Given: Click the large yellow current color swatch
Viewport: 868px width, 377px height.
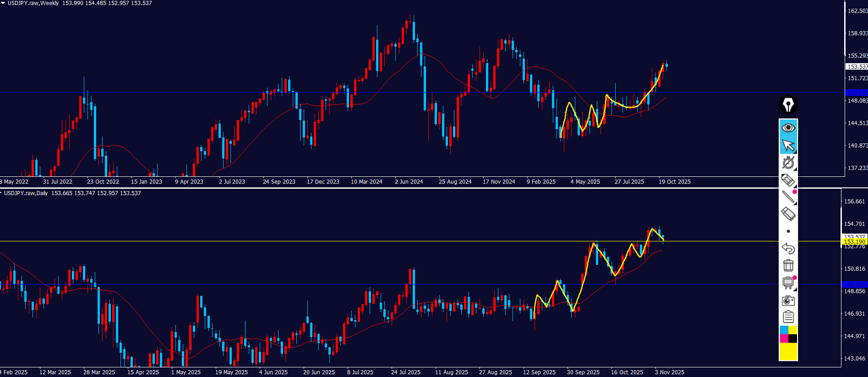Looking at the screenshot, I should [x=788, y=351].
